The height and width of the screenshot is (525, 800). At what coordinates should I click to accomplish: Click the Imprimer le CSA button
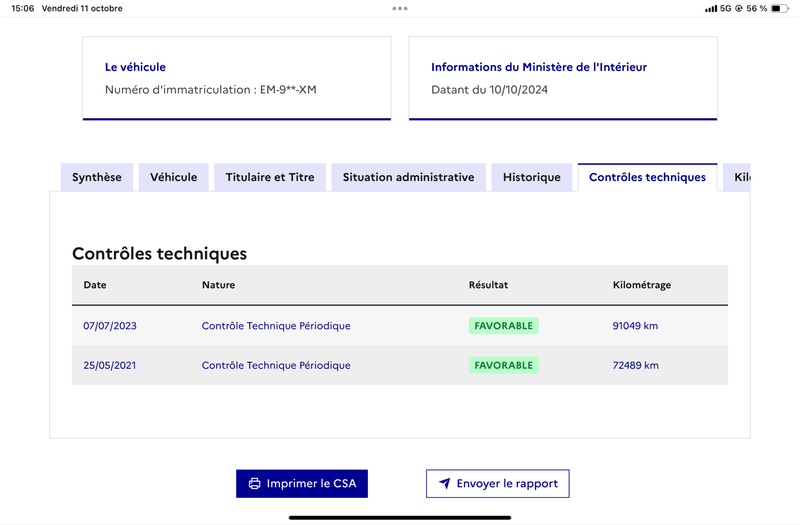(302, 484)
